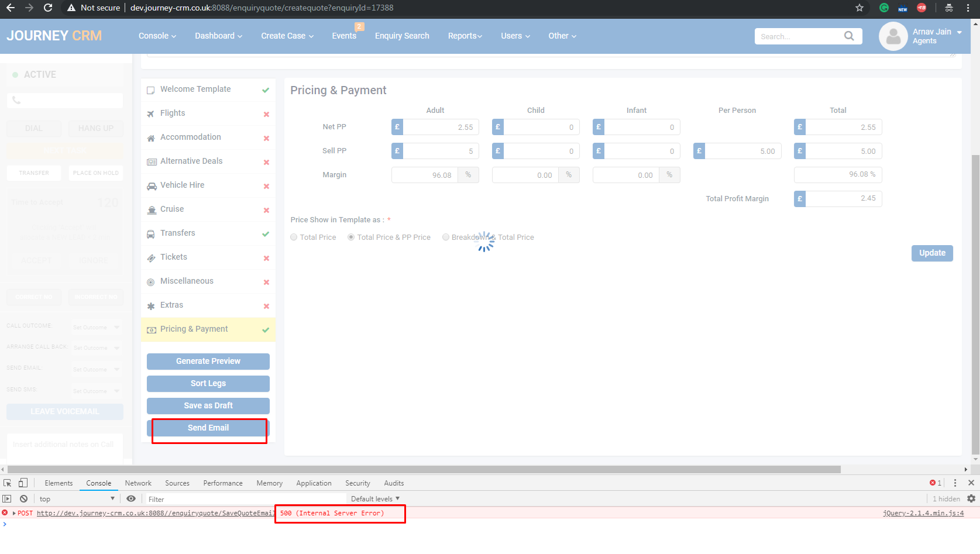
Task: Select the Miscellaneous section
Action: (x=208, y=281)
